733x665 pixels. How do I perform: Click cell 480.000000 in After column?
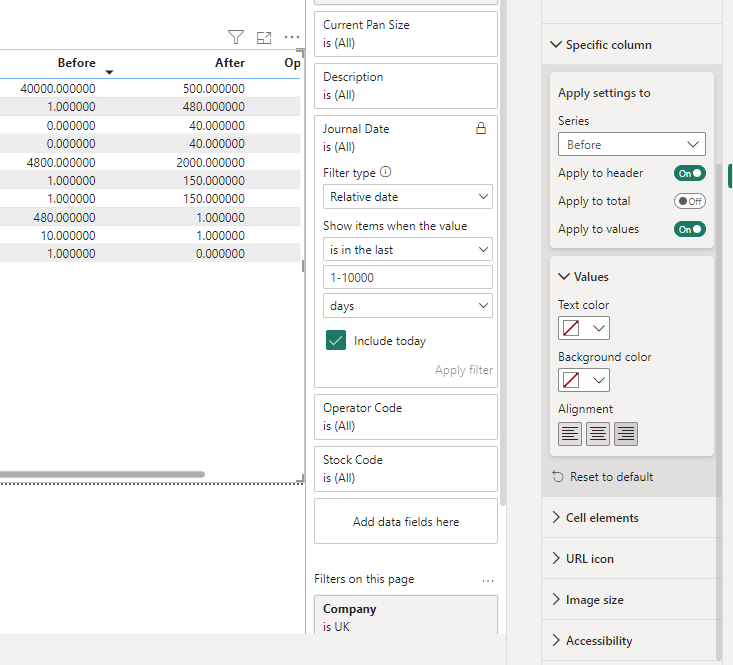[x=214, y=107]
